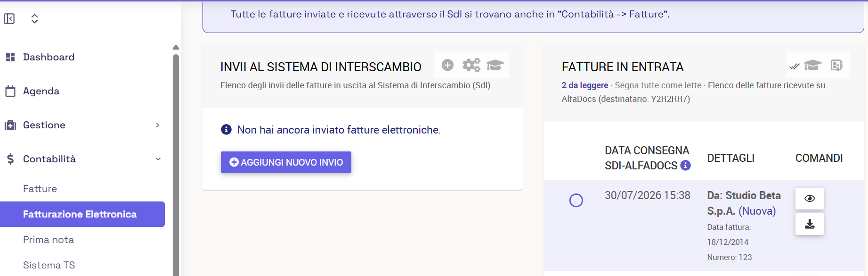Viewport: 868px width, 276px height.
Task: Click double-check mark all read icon
Action: point(795,66)
